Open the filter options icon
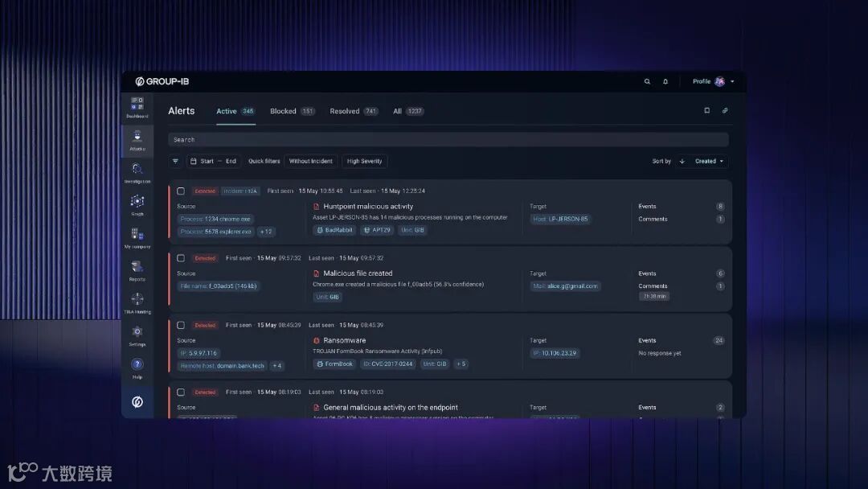 point(175,161)
